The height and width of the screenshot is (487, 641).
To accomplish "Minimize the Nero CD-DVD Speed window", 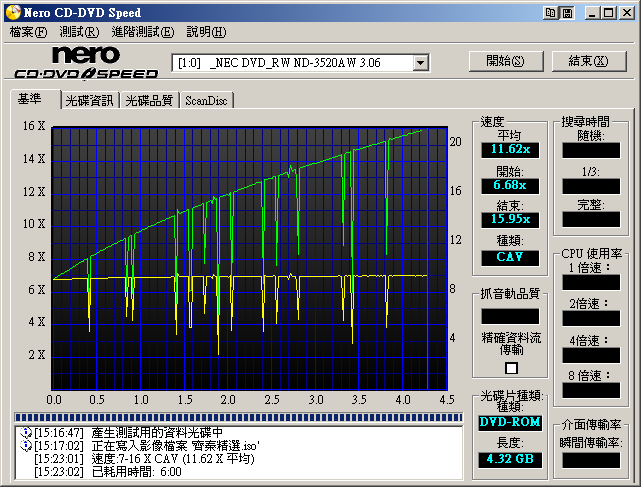I will tap(592, 13).
